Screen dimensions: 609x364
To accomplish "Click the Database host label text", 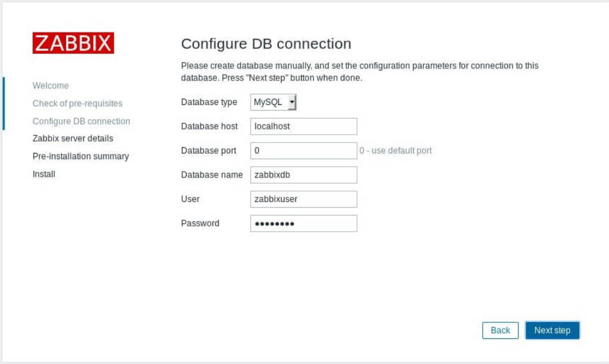I will click(x=209, y=126).
